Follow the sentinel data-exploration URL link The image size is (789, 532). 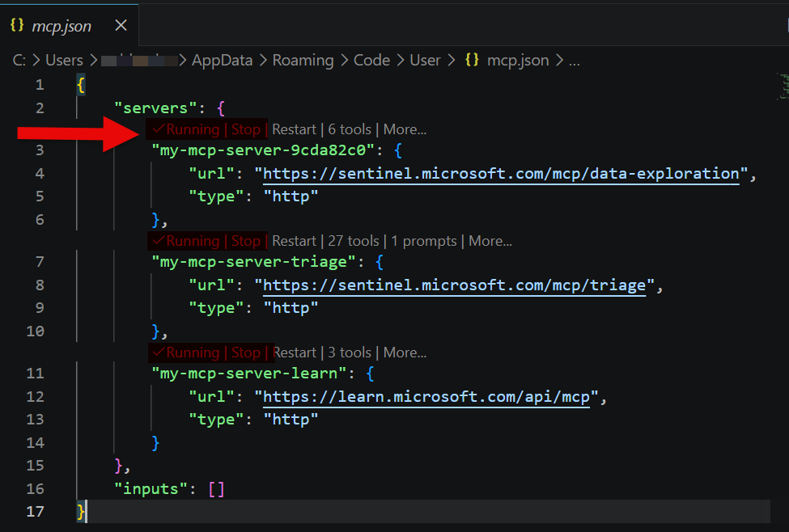pos(501,173)
